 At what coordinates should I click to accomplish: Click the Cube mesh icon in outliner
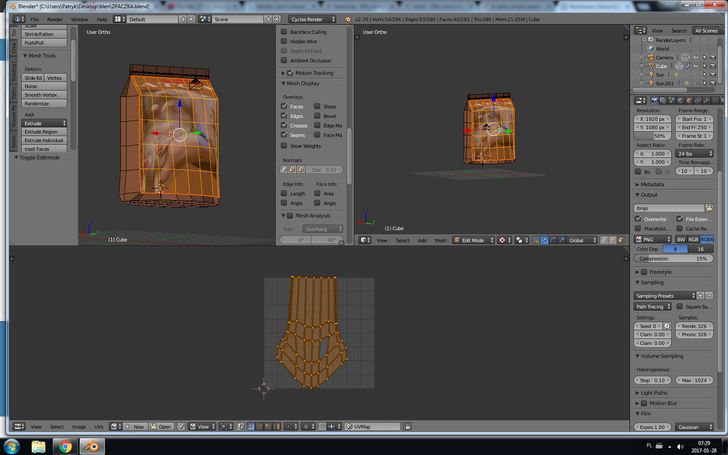pyautogui.click(x=651, y=66)
